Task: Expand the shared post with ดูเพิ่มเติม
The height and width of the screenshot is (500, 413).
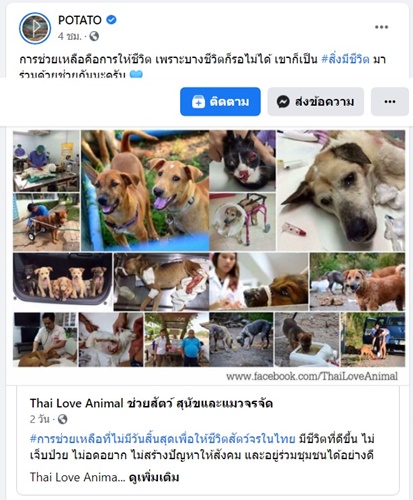Action: (x=154, y=477)
